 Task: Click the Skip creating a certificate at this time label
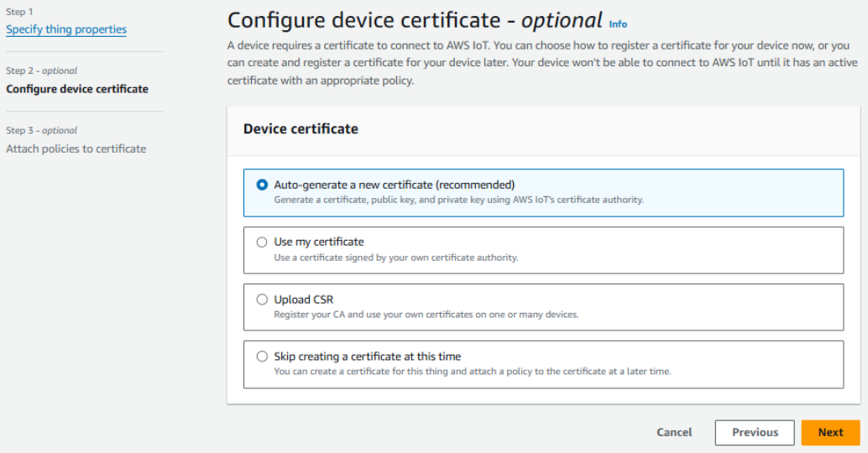(x=367, y=356)
